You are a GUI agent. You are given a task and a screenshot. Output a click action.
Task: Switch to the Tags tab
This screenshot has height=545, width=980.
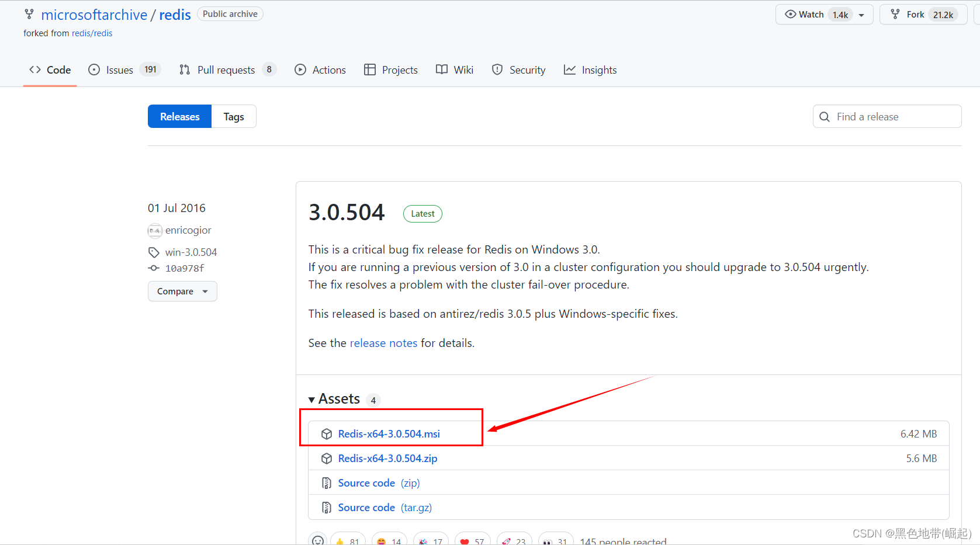(233, 116)
